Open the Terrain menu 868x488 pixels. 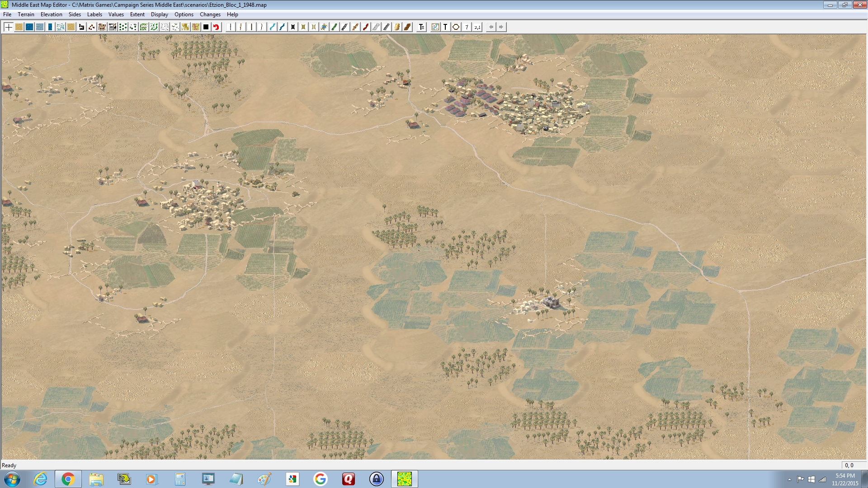26,14
